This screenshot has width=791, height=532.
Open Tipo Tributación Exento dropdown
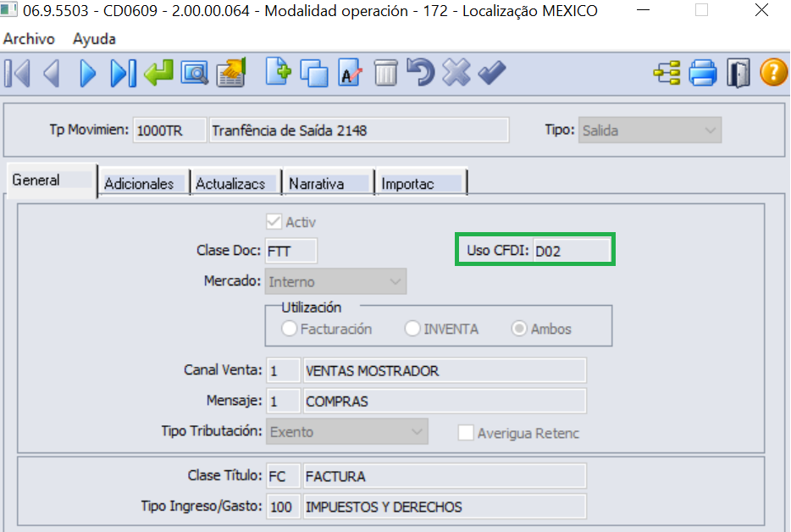coord(347,431)
